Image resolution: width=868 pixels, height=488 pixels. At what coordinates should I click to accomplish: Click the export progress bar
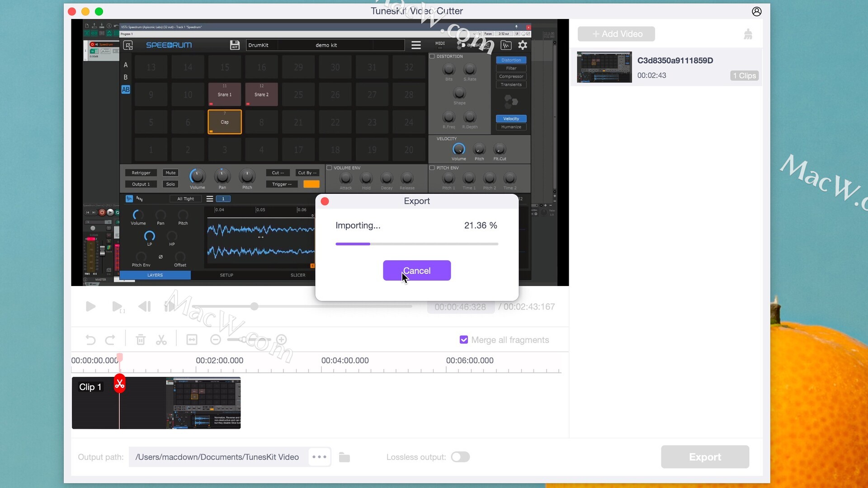point(417,244)
